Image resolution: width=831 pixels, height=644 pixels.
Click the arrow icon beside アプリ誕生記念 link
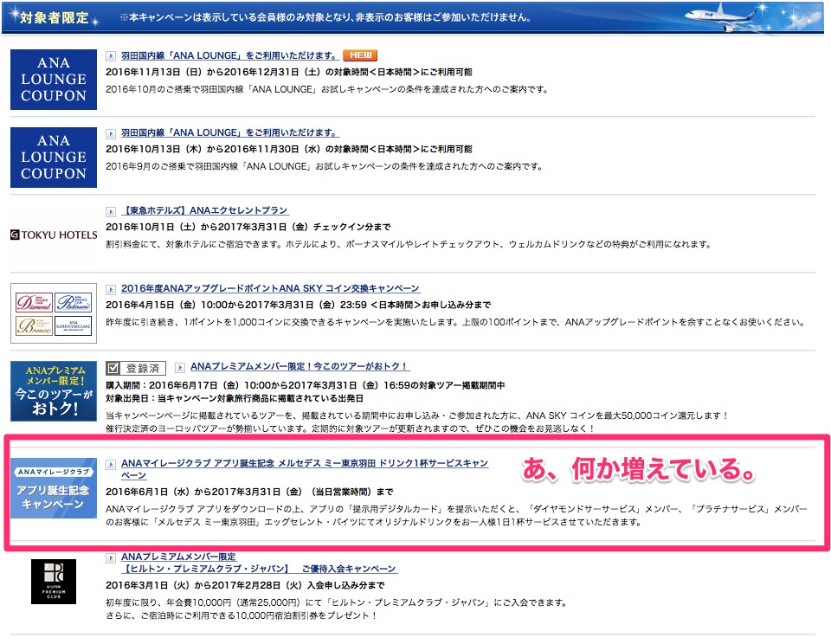point(111,464)
